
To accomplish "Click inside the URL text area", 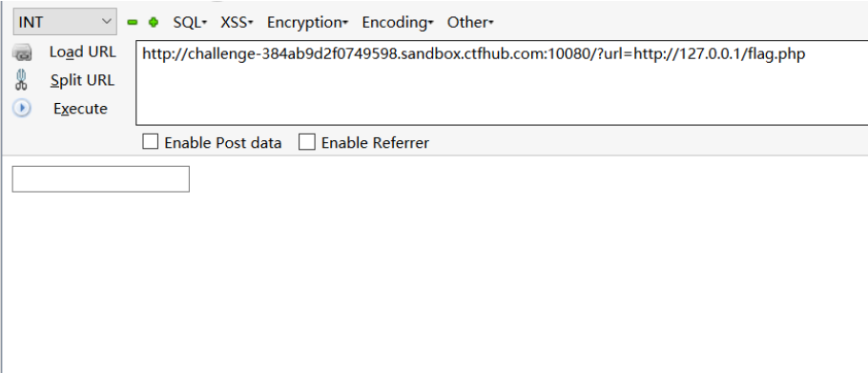I will 502,83.
